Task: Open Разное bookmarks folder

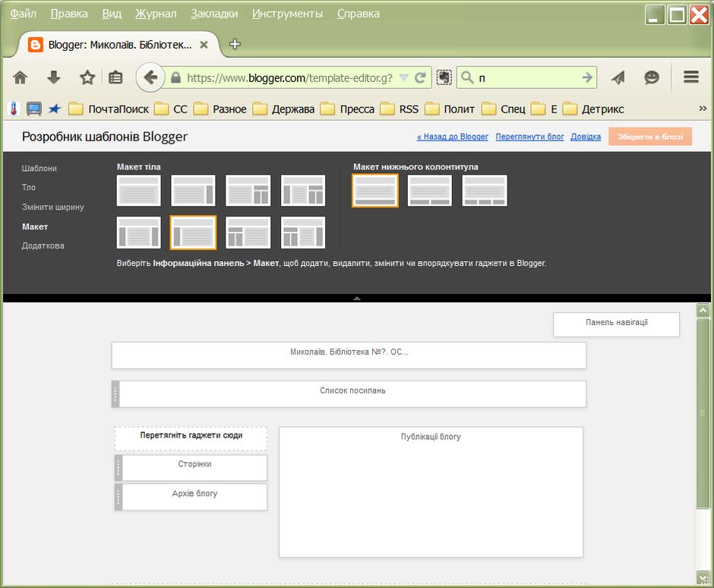Action: (x=220, y=109)
